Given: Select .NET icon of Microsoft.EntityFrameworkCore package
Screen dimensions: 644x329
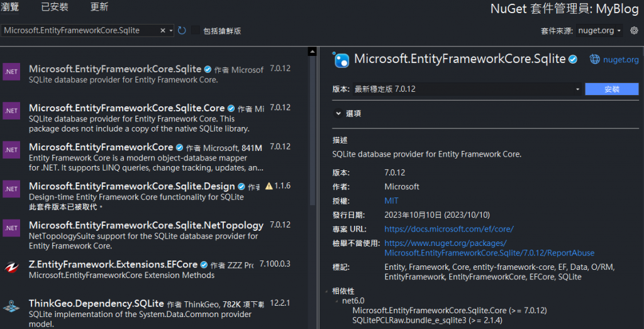Looking at the screenshot, I should 11,150.
